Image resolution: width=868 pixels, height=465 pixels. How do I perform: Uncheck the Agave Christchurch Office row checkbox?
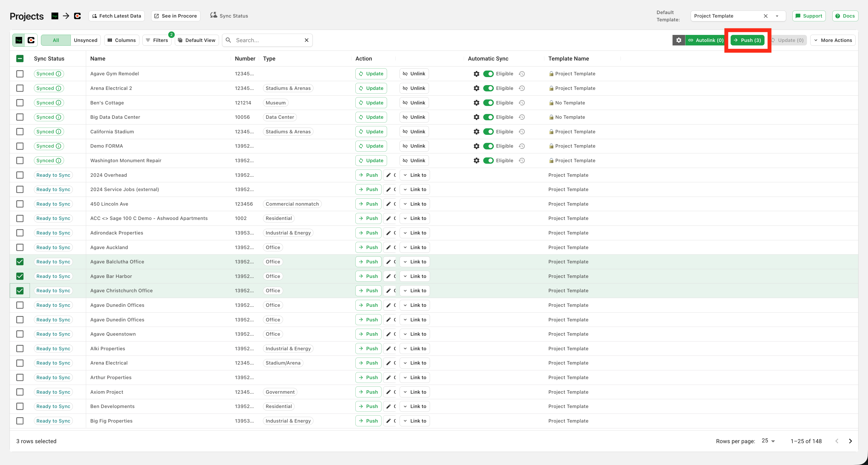click(20, 290)
